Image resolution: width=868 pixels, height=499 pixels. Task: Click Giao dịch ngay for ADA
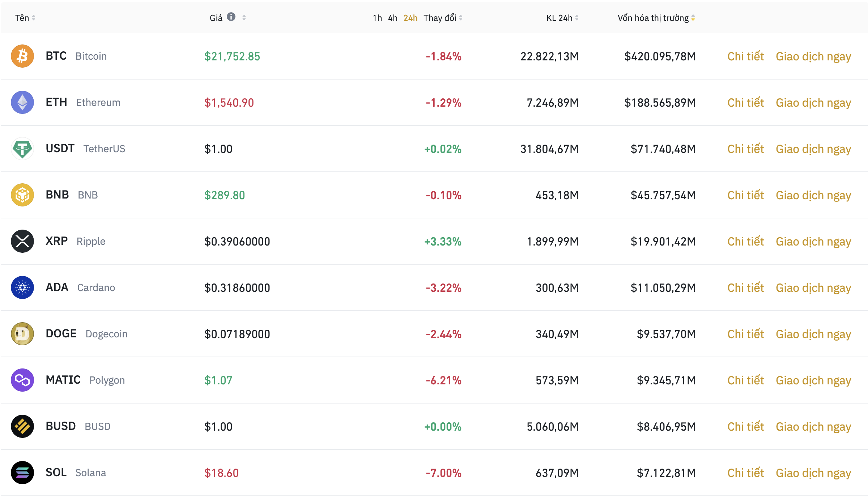click(813, 289)
